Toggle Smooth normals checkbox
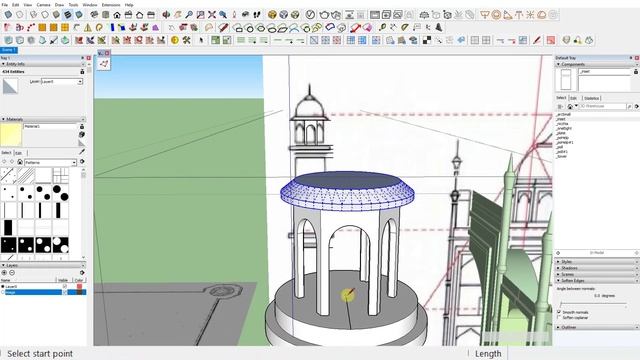Viewport: 640px width, 360px height. pyautogui.click(x=560, y=312)
